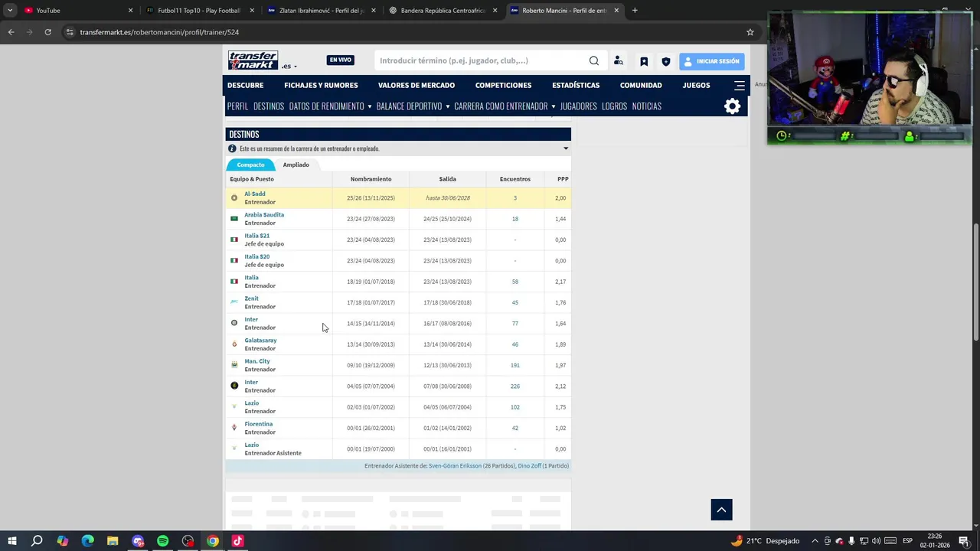Open Spotify from the taskbar

point(163,541)
